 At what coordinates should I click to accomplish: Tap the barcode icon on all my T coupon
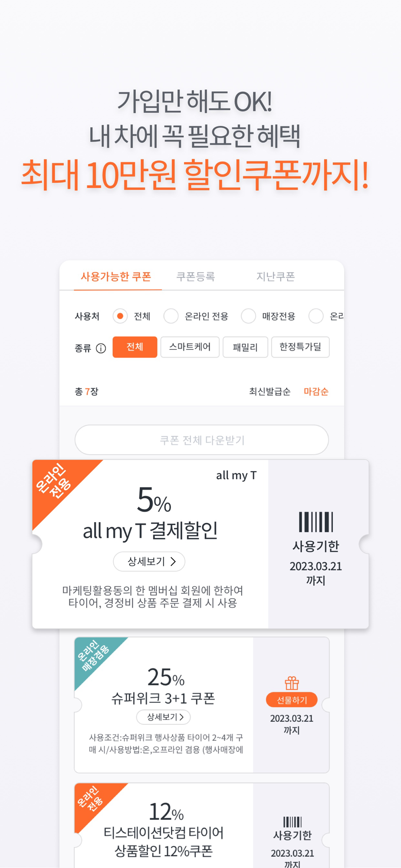(x=316, y=522)
